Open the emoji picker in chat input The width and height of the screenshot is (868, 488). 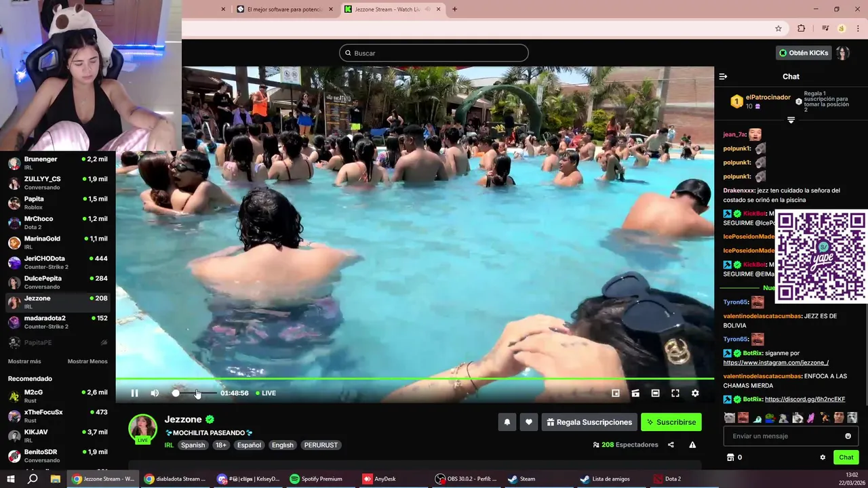click(x=848, y=436)
